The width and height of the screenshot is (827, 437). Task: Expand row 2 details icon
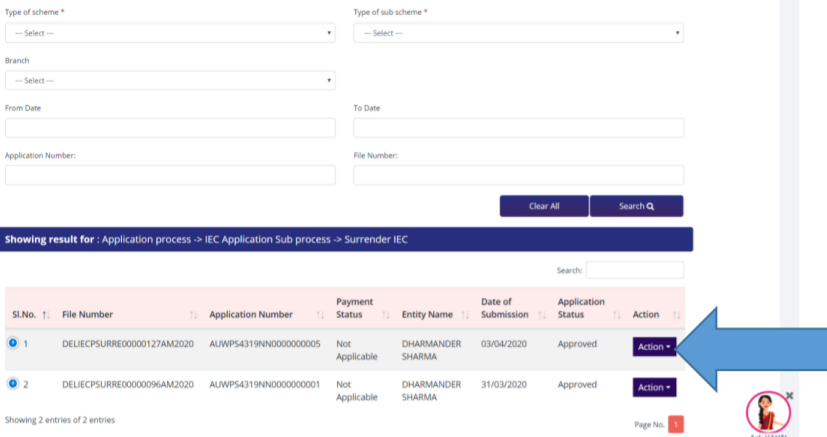pyautogui.click(x=13, y=383)
